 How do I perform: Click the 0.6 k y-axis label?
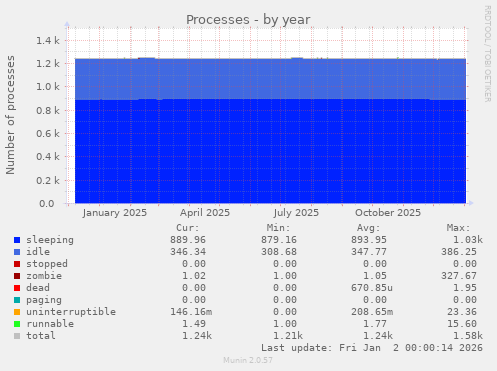pos(48,133)
